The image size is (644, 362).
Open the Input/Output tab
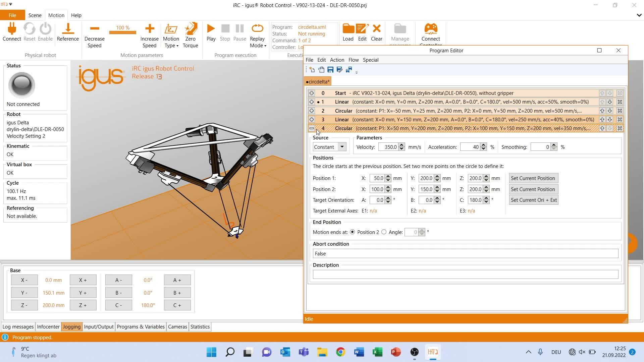coord(99,327)
